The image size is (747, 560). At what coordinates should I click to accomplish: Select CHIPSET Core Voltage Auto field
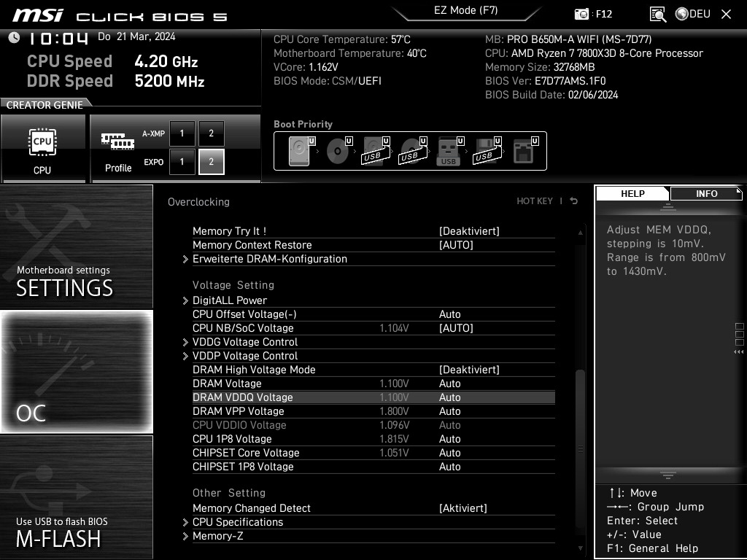[x=449, y=453]
